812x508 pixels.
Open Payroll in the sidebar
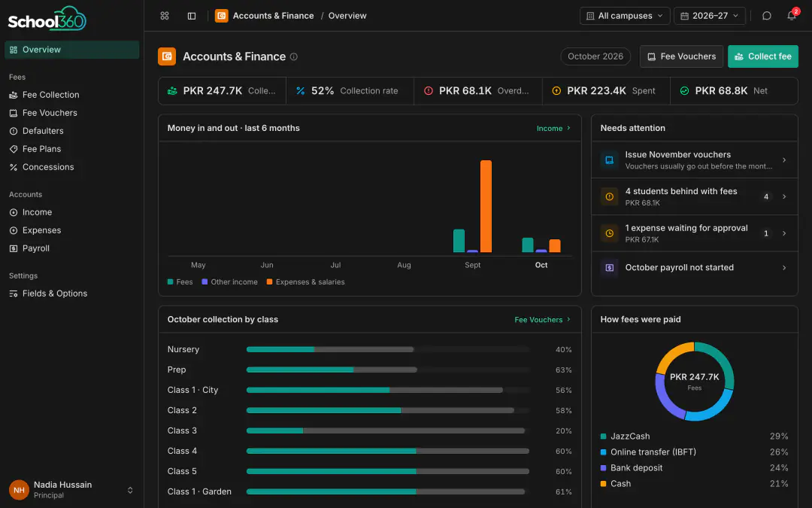coord(72,248)
